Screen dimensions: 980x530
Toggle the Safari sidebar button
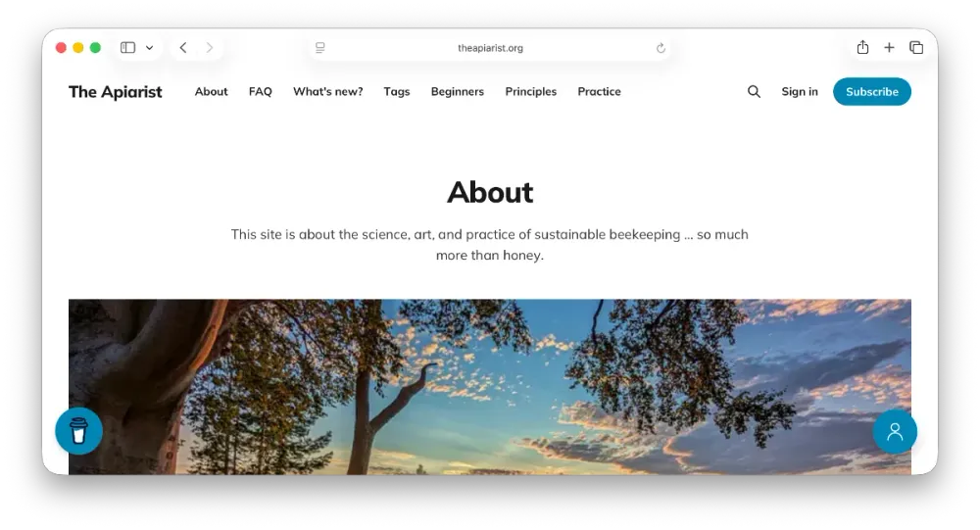128,47
